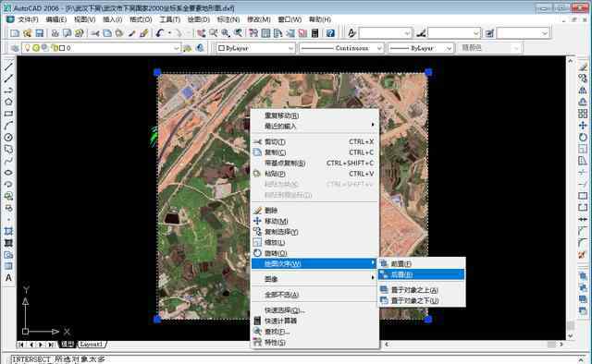Click the calculator icon in toolbar
The image size is (592, 364).
(x=314, y=33)
